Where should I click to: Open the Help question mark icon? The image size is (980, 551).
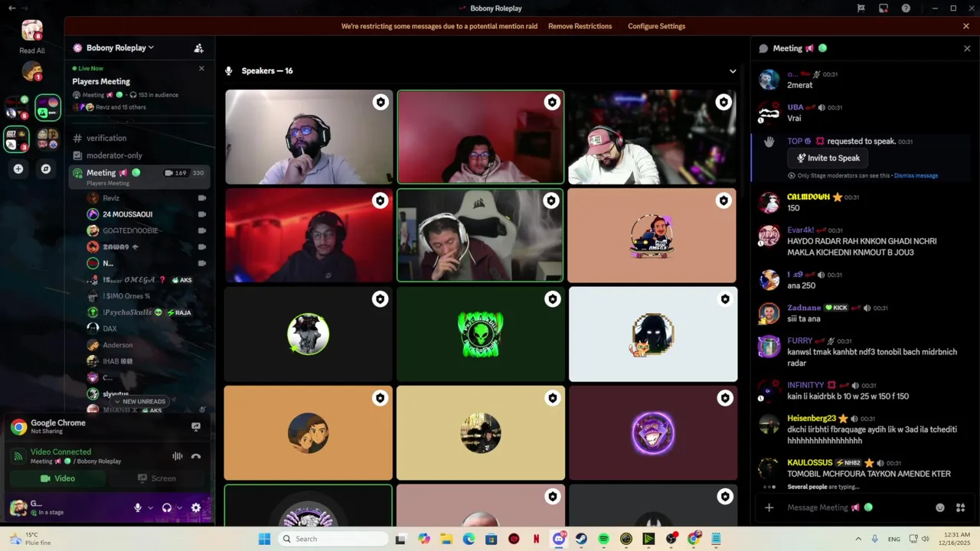[x=906, y=8]
